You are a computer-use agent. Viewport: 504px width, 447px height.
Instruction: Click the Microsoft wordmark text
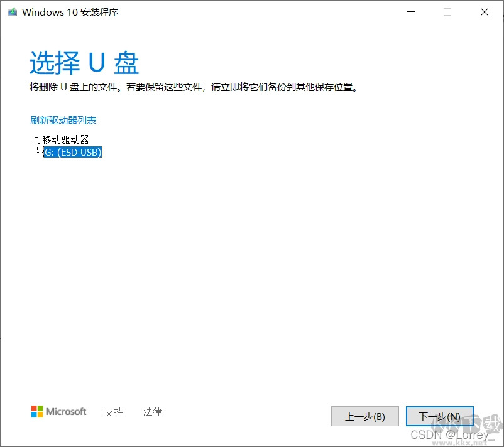tap(67, 412)
